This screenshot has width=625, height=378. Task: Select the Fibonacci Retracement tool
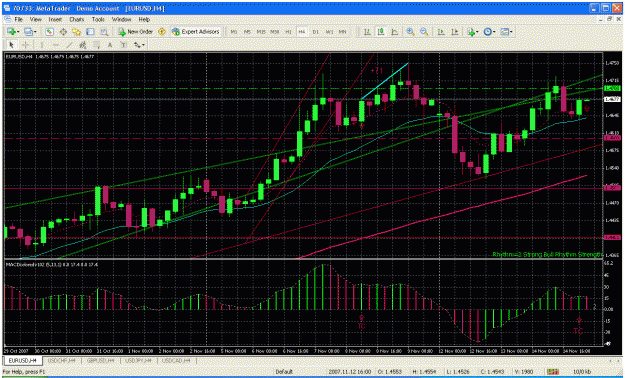[x=96, y=45]
